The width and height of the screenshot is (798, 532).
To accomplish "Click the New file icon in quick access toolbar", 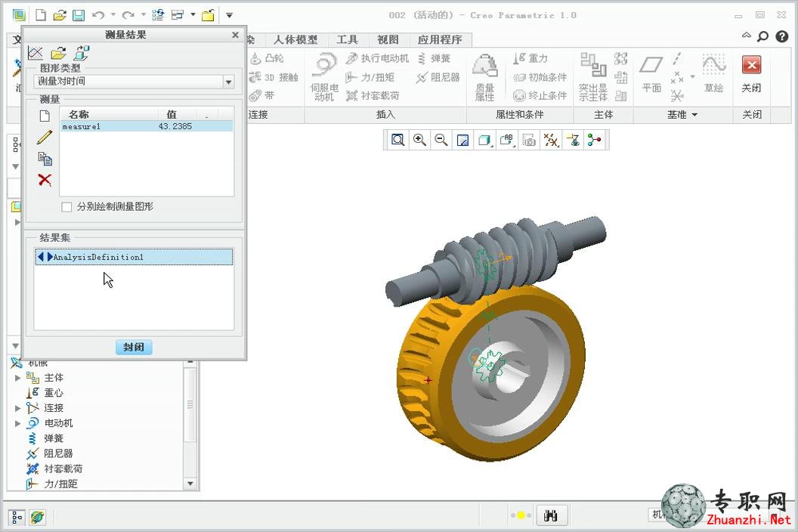I will [41, 15].
